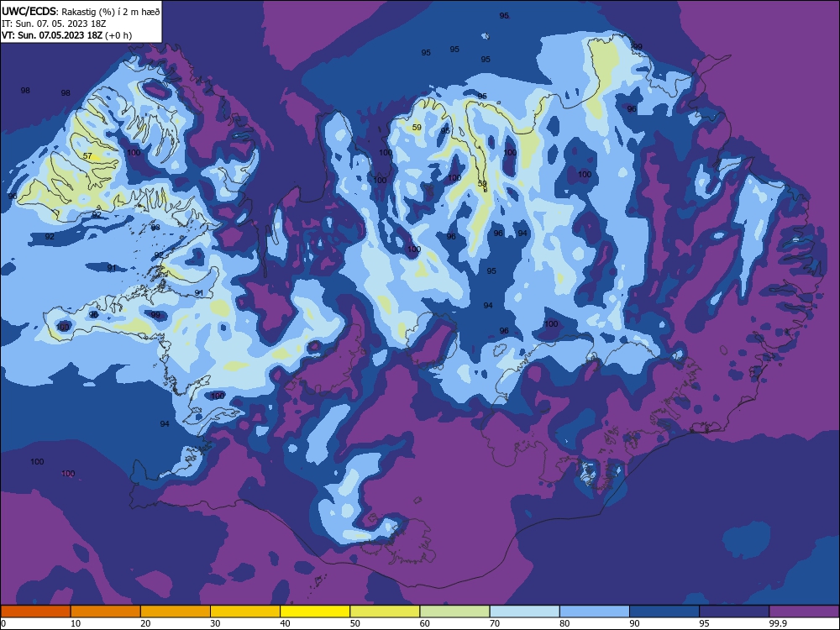840x630 pixels.
Task: Click the orange 10–20 legend swatch
Action: (x=106, y=612)
